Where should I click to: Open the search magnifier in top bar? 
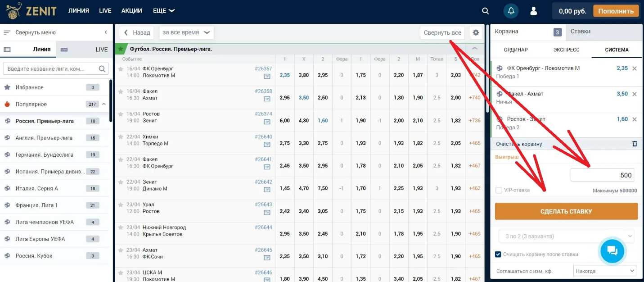485,11
